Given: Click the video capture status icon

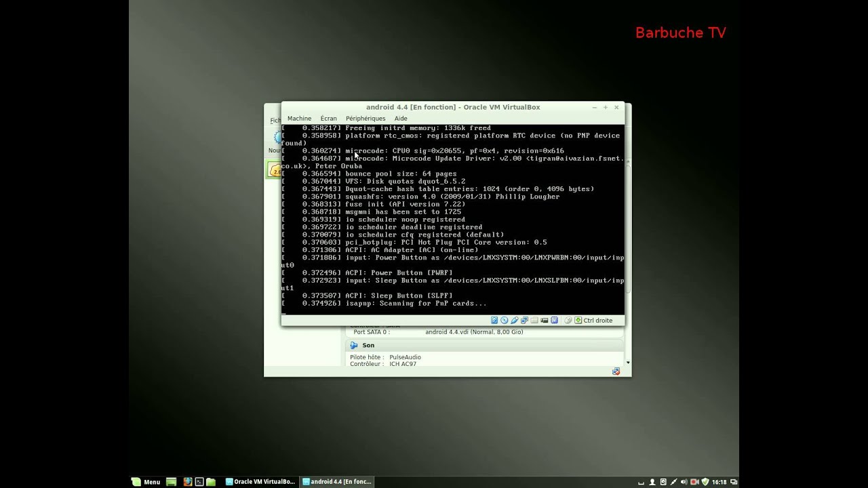Looking at the screenshot, I should pos(544,320).
